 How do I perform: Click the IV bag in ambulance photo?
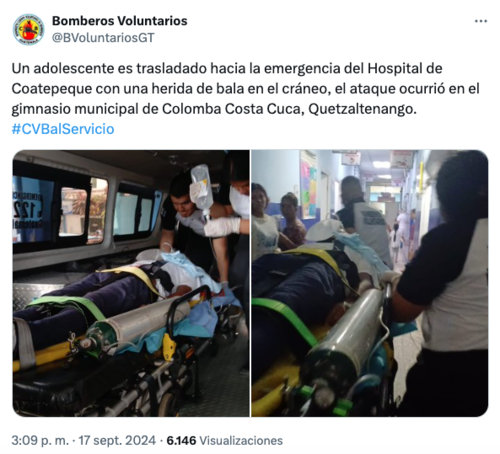pos(202,187)
